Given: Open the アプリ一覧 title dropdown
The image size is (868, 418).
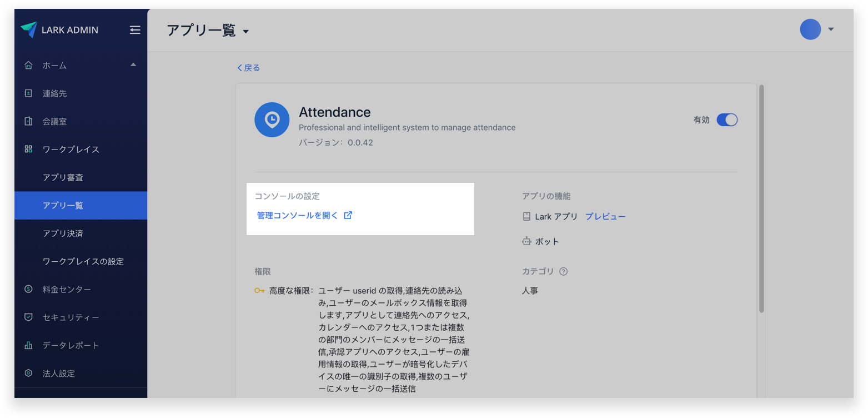Looking at the screenshot, I should tap(245, 32).
